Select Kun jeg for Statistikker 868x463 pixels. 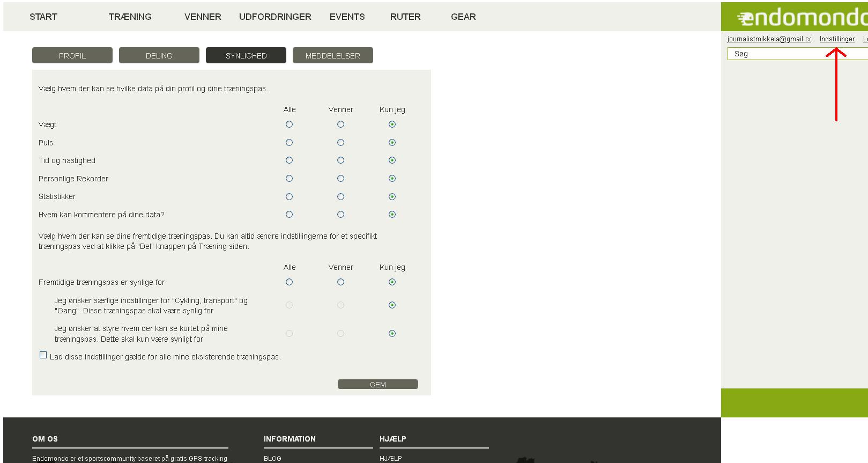tap(392, 197)
